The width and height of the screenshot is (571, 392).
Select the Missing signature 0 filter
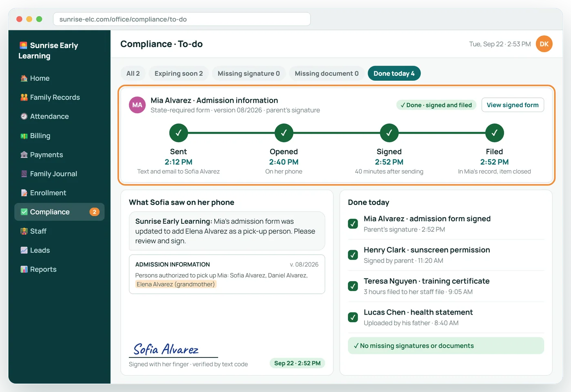(x=249, y=73)
